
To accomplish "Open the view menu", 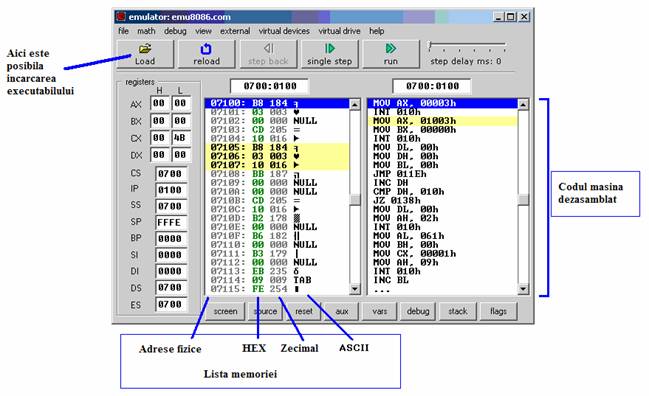I will coord(203,31).
